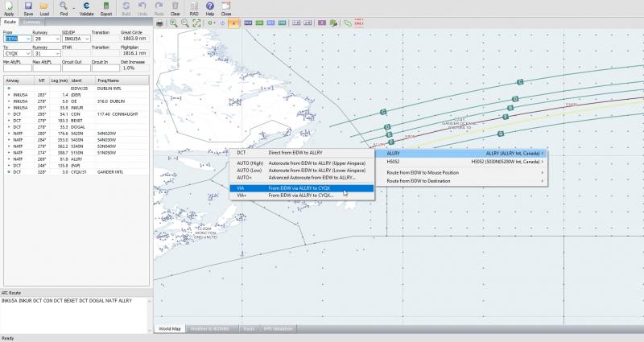Fit route to map view icon

pos(196,23)
